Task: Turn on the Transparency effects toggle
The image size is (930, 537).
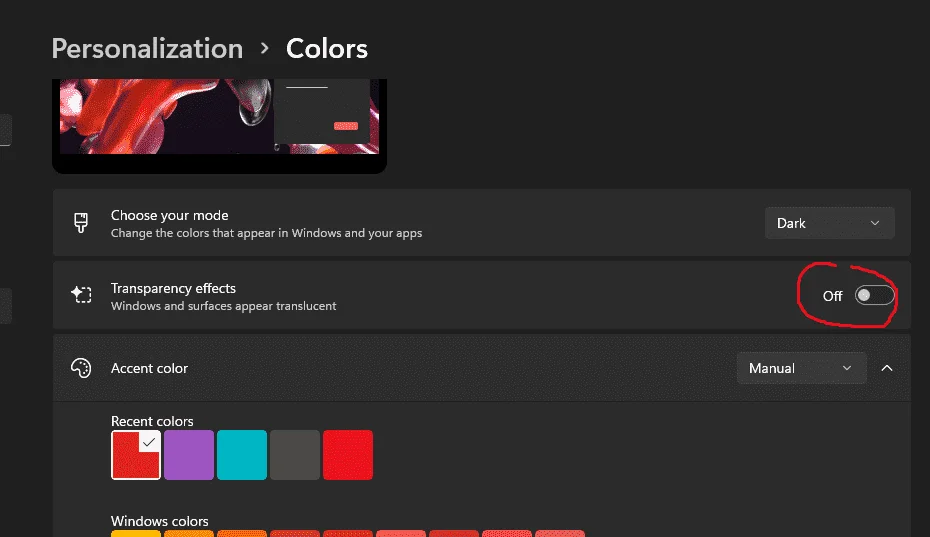Action: point(874,295)
